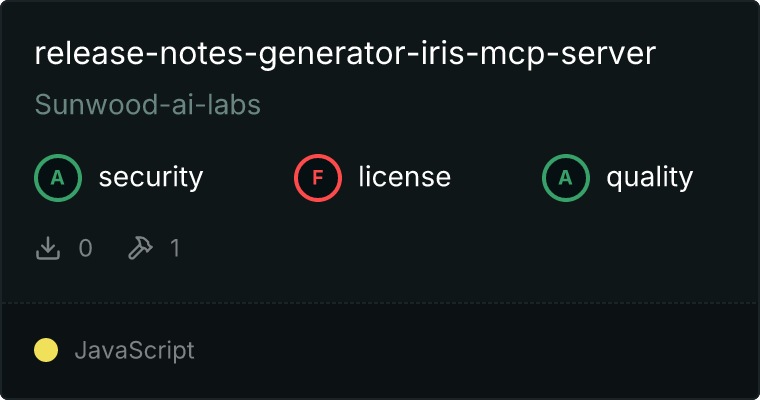
Task: Click the hammer tools icon
Action: 140,248
